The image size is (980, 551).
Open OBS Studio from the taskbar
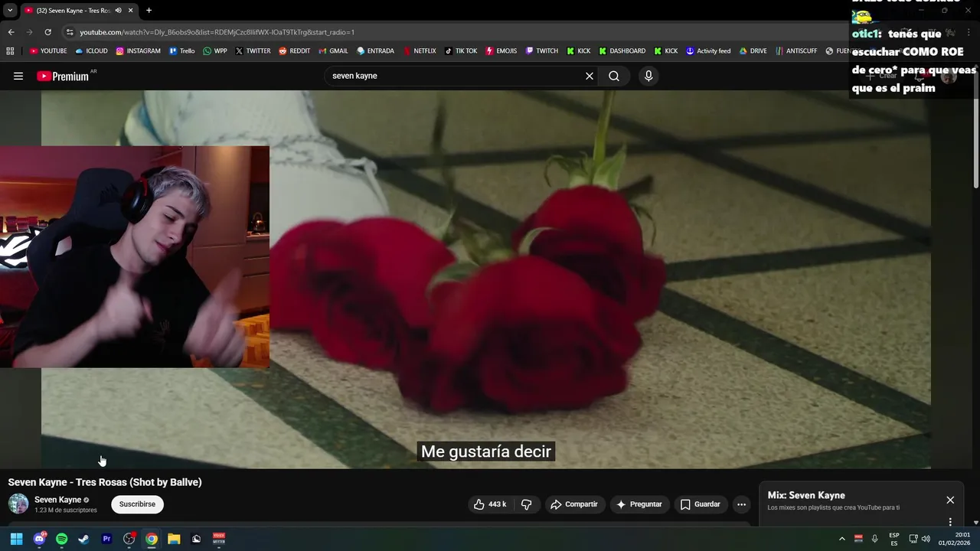tap(129, 539)
